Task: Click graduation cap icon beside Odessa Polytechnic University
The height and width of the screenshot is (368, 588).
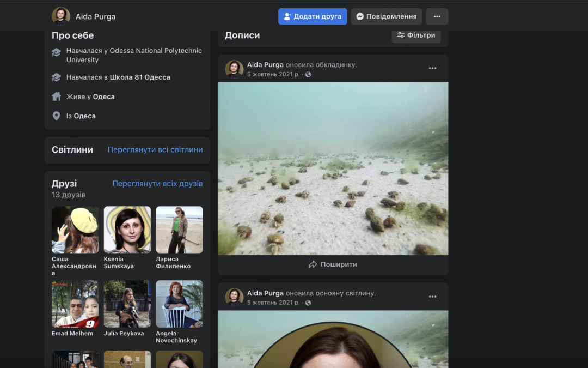Action: (x=56, y=52)
